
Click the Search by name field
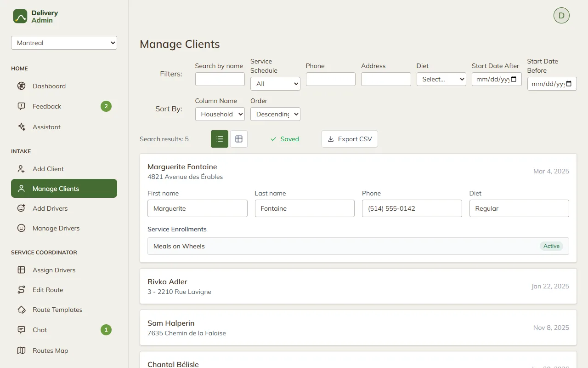click(220, 79)
